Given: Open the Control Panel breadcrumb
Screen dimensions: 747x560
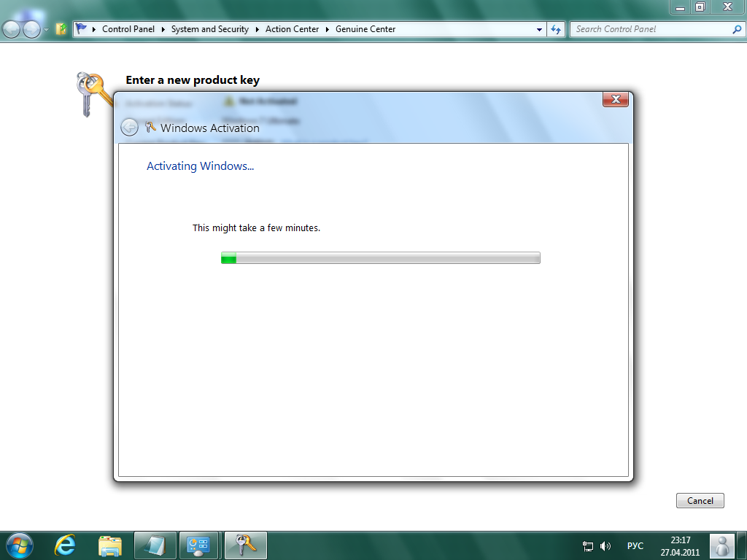Looking at the screenshot, I should coord(128,29).
